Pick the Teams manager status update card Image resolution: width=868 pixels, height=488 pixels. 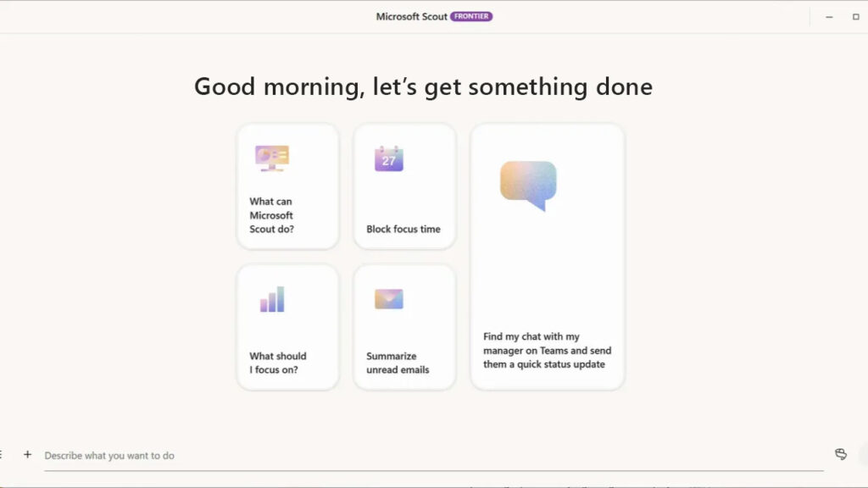coord(547,257)
